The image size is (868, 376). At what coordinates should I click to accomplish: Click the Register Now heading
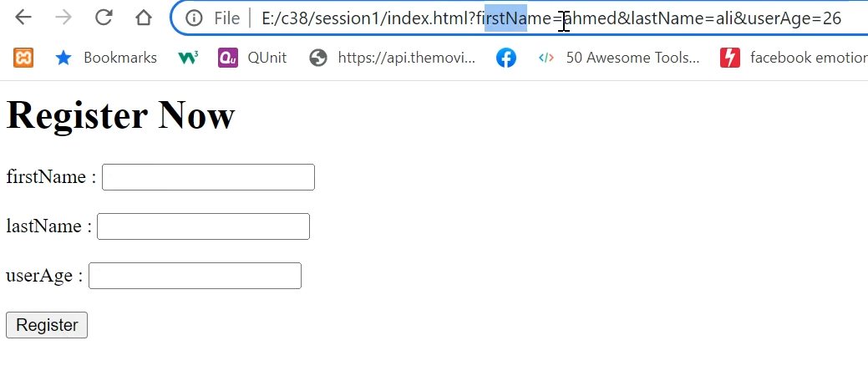[x=120, y=114]
